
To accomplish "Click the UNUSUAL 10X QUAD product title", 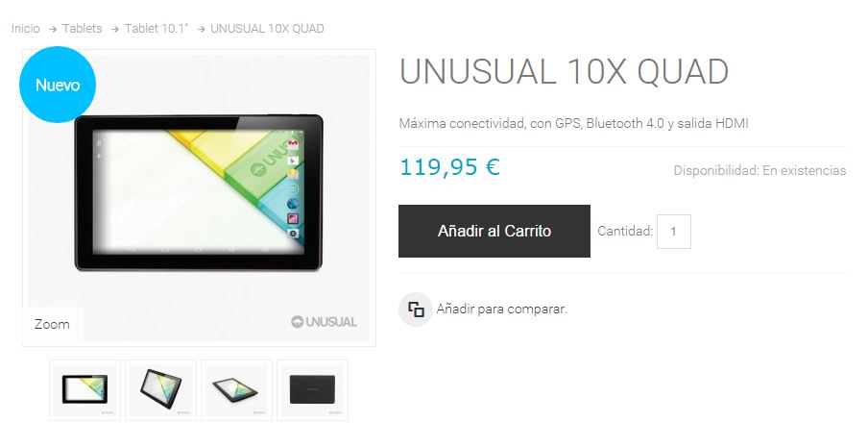I will tap(564, 72).
